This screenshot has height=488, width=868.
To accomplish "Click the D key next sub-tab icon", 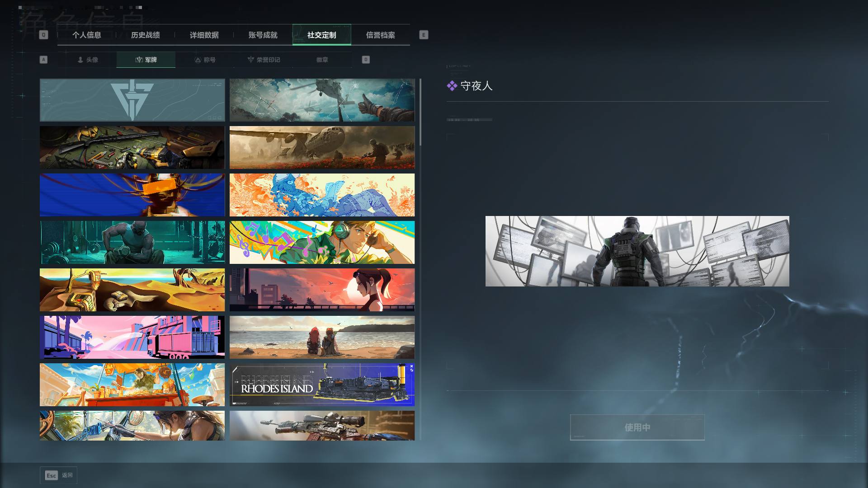I will coord(366,60).
